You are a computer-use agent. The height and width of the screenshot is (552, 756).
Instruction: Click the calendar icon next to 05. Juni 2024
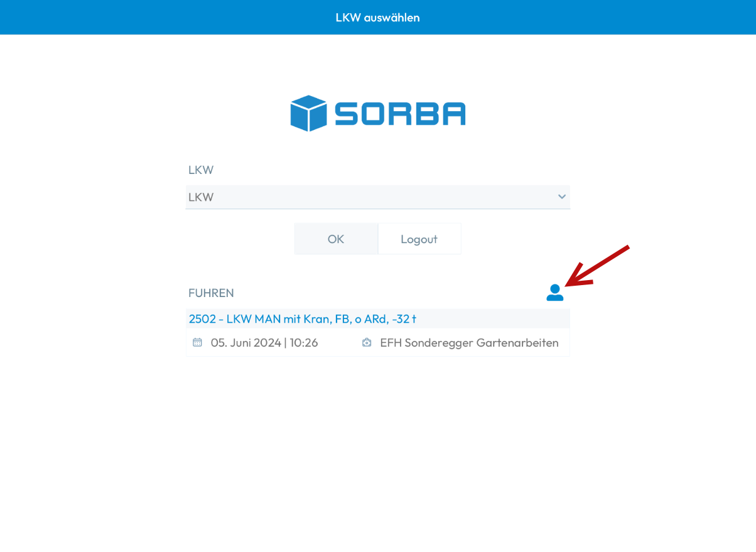tap(197, 342)
